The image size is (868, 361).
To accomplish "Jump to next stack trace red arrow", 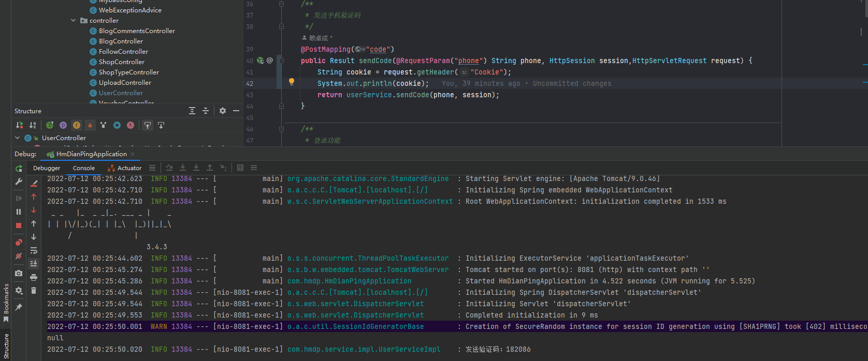I will [34, 210].
